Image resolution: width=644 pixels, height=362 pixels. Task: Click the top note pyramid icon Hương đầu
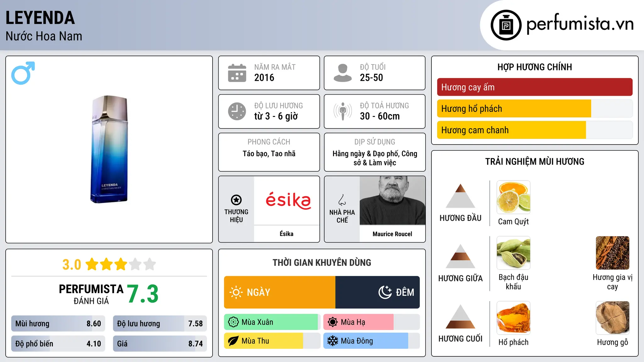click(461, 196)
